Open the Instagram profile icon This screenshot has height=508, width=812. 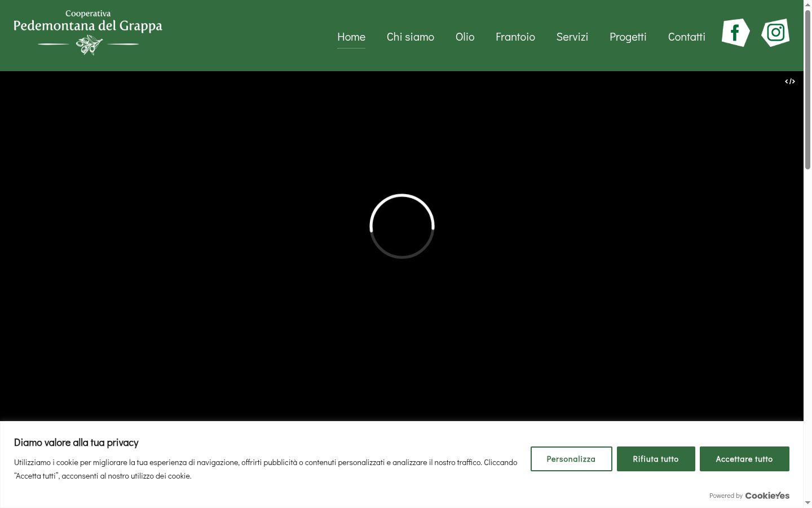point(775,33)
